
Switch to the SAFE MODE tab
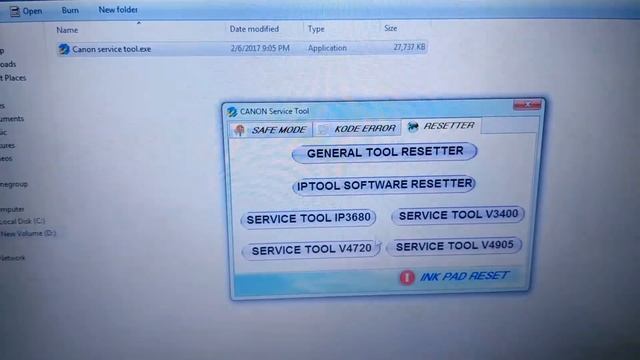pos(271,130)
